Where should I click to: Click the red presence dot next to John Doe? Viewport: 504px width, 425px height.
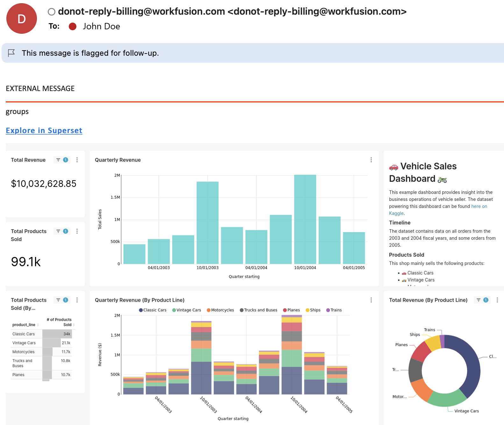click(73, 26)
